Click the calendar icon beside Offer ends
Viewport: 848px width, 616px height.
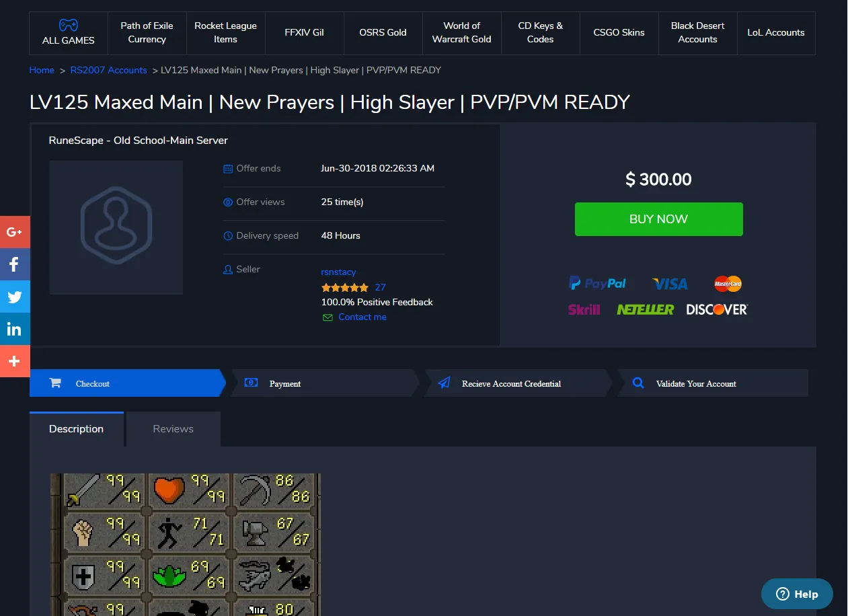pos(228,169)
